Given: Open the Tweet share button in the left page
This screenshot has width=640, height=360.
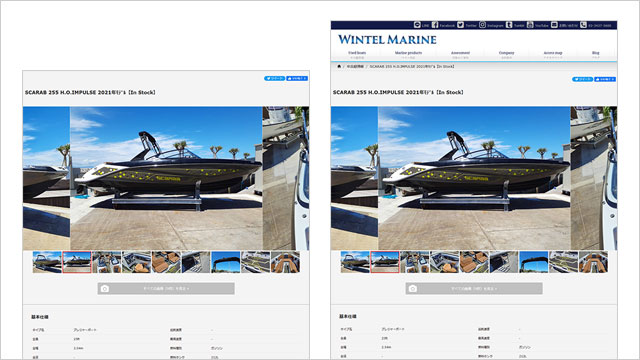Looking at the screenshot, I should 274,78.
